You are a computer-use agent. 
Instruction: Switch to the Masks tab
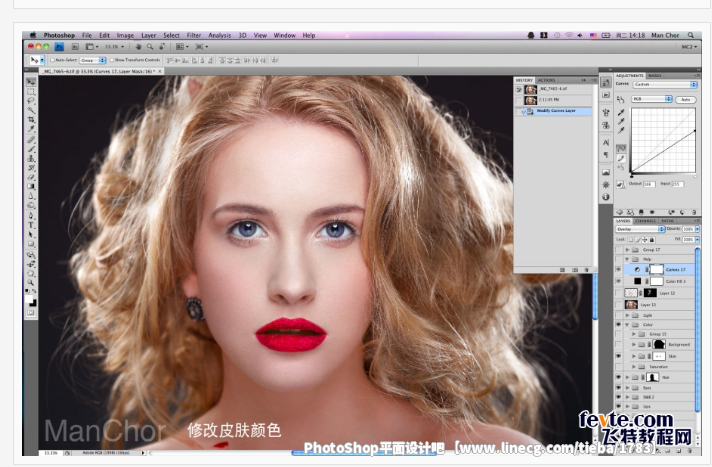(x=654, y=75)
